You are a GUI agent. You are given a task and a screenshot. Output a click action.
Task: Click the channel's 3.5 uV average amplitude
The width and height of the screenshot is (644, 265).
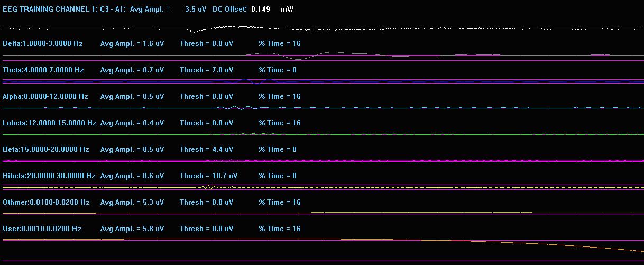click(196, 10)
